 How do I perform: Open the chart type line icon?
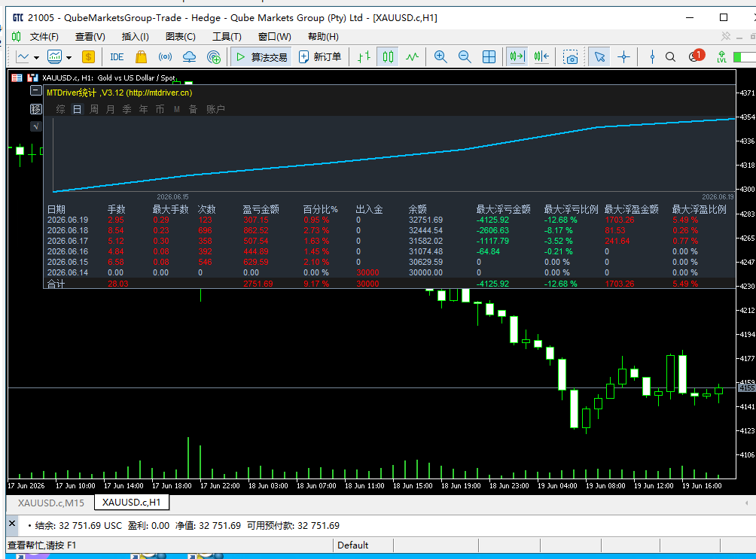coord(23,57)
